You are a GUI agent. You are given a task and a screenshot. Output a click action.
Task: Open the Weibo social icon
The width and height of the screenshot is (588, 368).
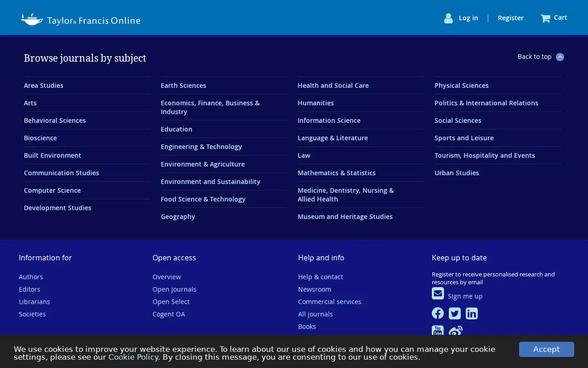point(455,330)
